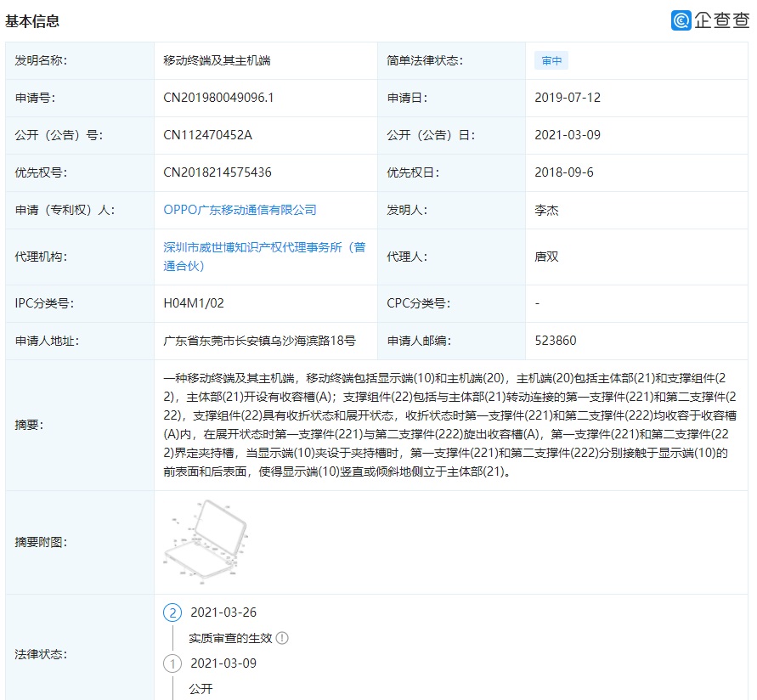The width and height of the screenshot is (757, 700).
Task: Click priority number CN2018214575436
Action: point(217,172)
